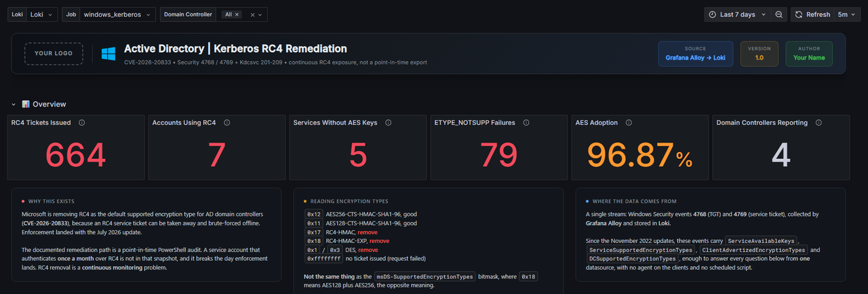This screenshot has width=868, height=294.
Task: Click the Author Your Name badge
Action: [x=809, y=54]
